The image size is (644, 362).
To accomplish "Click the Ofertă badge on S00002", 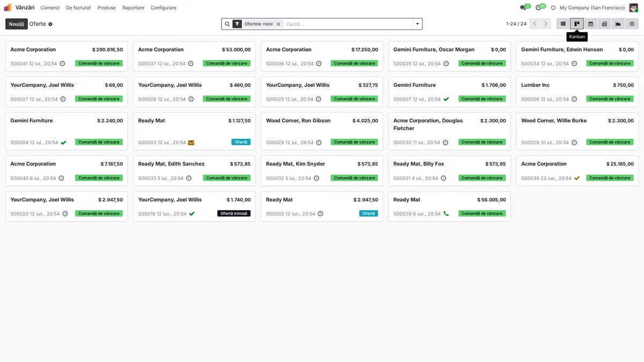I will (x=369, y=213).
